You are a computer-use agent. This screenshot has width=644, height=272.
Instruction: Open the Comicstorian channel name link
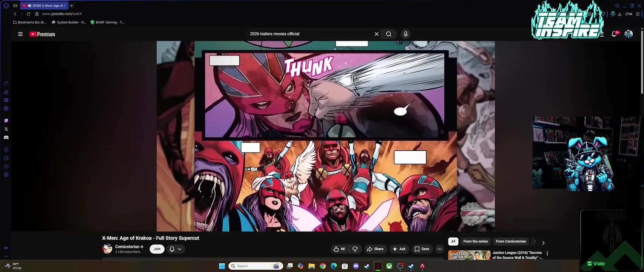click(127, 247)
